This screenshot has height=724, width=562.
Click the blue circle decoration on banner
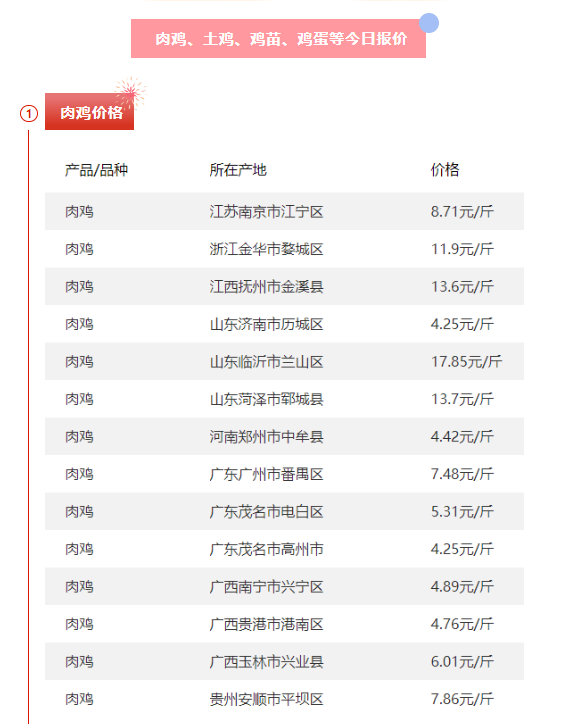coord(429,23)
